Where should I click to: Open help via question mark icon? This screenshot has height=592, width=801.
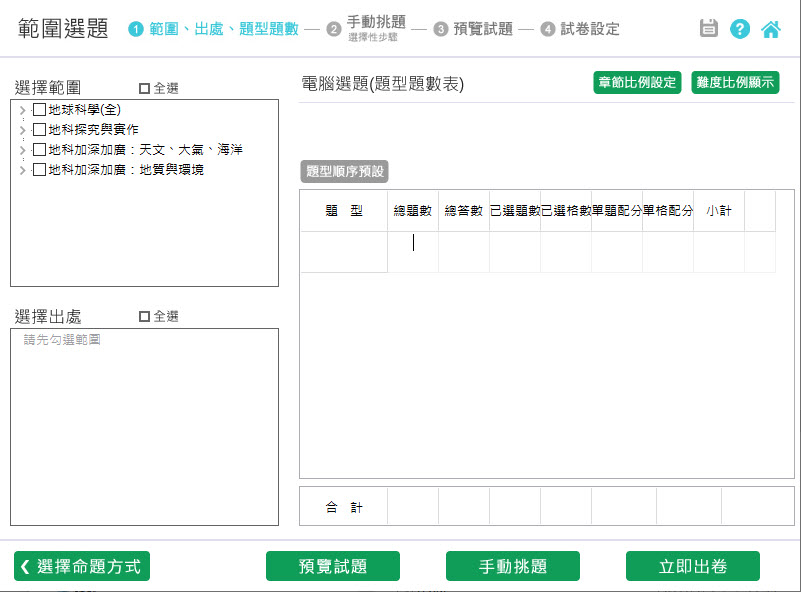(x=740, y=29)
